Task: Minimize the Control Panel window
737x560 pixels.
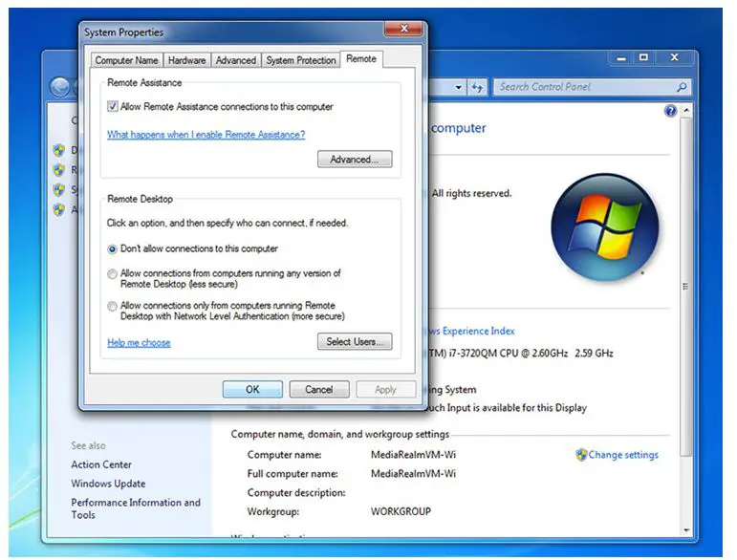Action: [x=621, y=57]
